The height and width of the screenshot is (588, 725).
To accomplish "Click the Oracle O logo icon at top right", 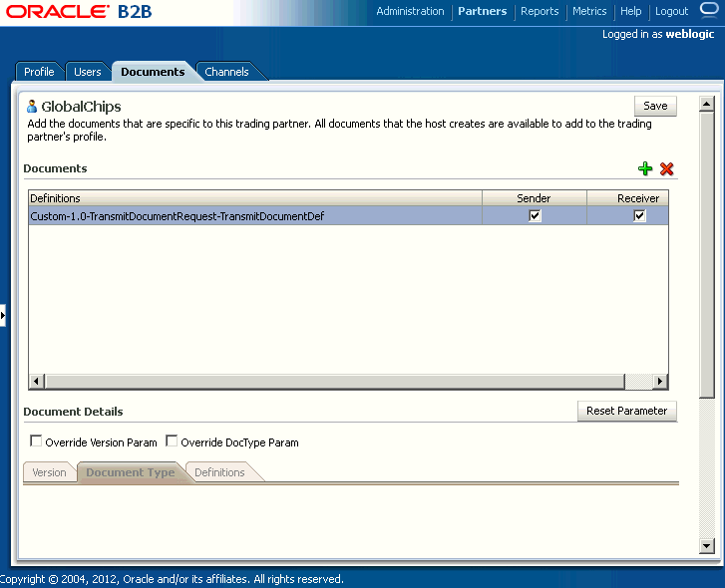I will tap(709, 10).
